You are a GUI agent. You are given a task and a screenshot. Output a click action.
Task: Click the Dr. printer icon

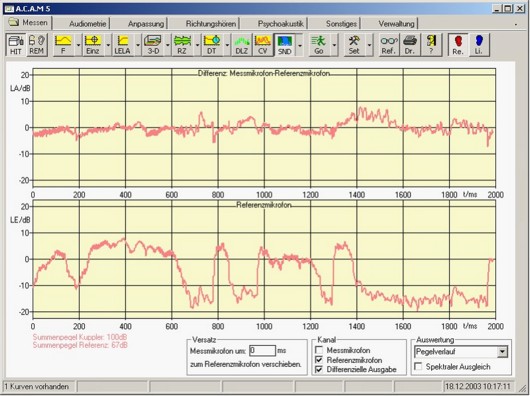410,45
